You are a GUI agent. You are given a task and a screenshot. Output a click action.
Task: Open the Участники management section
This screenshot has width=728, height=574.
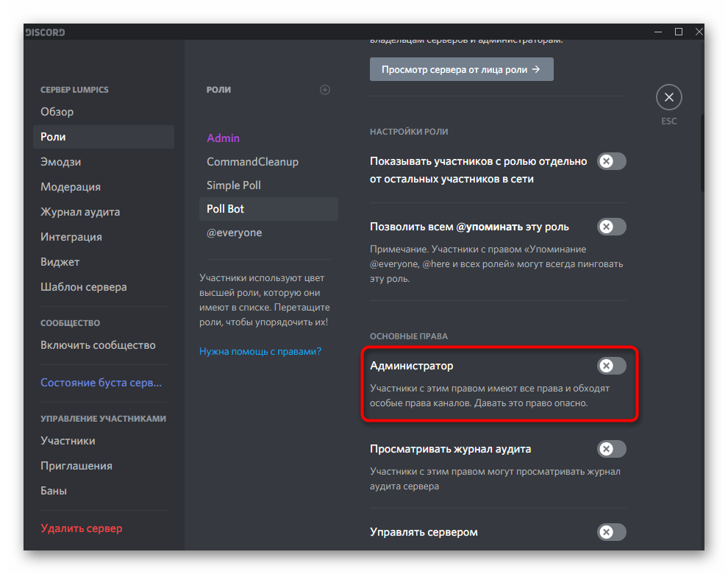pyautogui.click(x=104, y=441)
